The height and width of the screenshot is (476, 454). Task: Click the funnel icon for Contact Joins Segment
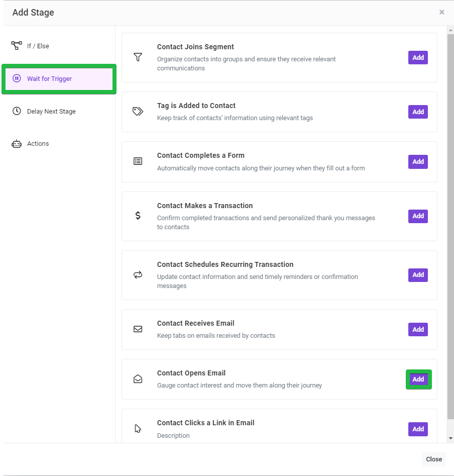click(138, 57)
